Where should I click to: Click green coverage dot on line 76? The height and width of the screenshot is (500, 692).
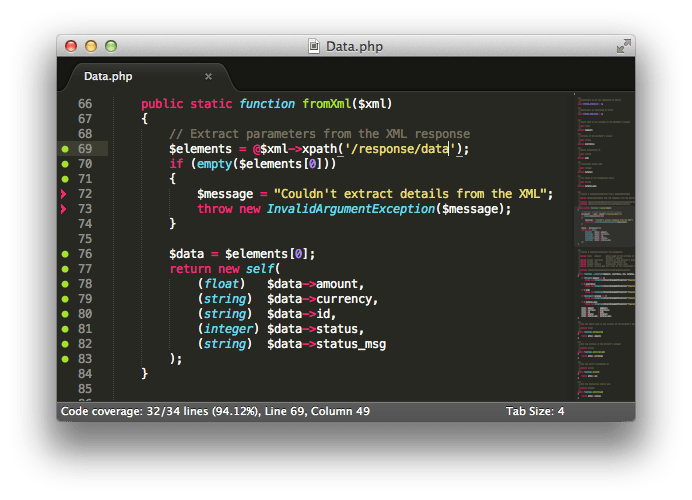(x=65, y=254)
